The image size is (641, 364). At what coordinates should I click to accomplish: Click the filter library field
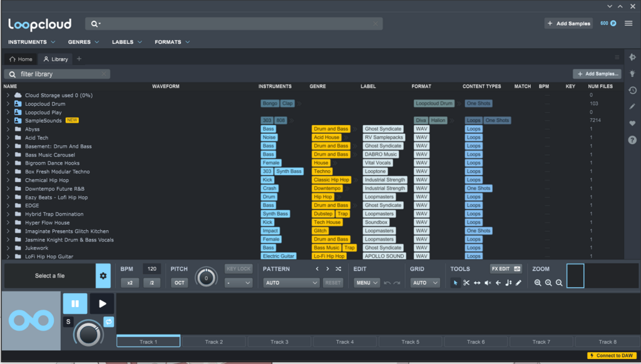pyautogui.click(x=57, y=74)
